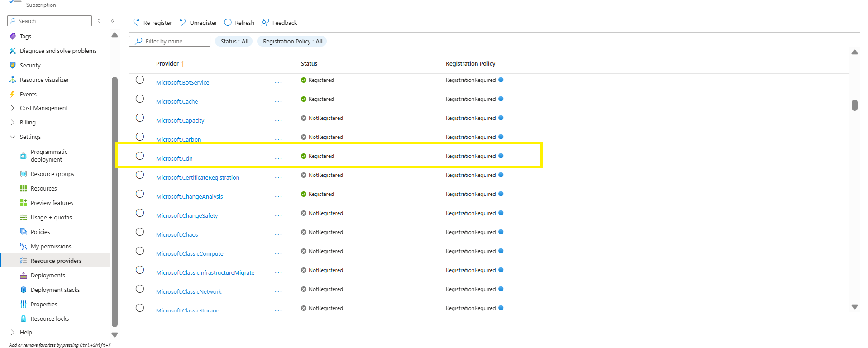The image size is (868, 348).
Task: Click info icon for Microsoft.Cdn registration policy
Action: tap(501, 156)
